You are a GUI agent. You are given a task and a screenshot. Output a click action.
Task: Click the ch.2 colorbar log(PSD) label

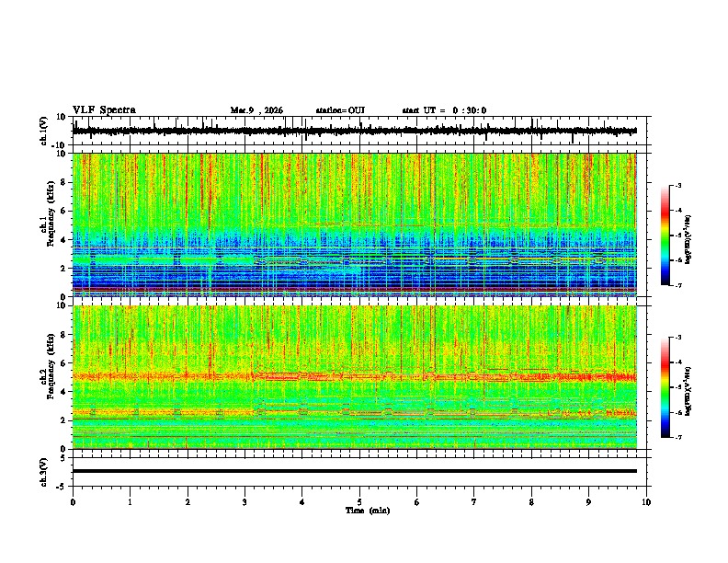688,391
